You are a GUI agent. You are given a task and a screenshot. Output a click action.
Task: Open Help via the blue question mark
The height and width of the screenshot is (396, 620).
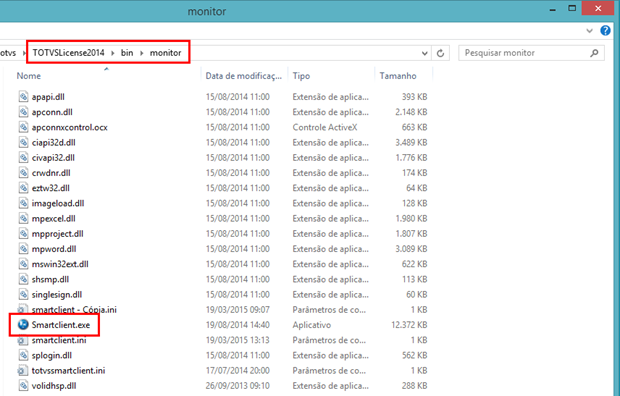pos(605,30)
